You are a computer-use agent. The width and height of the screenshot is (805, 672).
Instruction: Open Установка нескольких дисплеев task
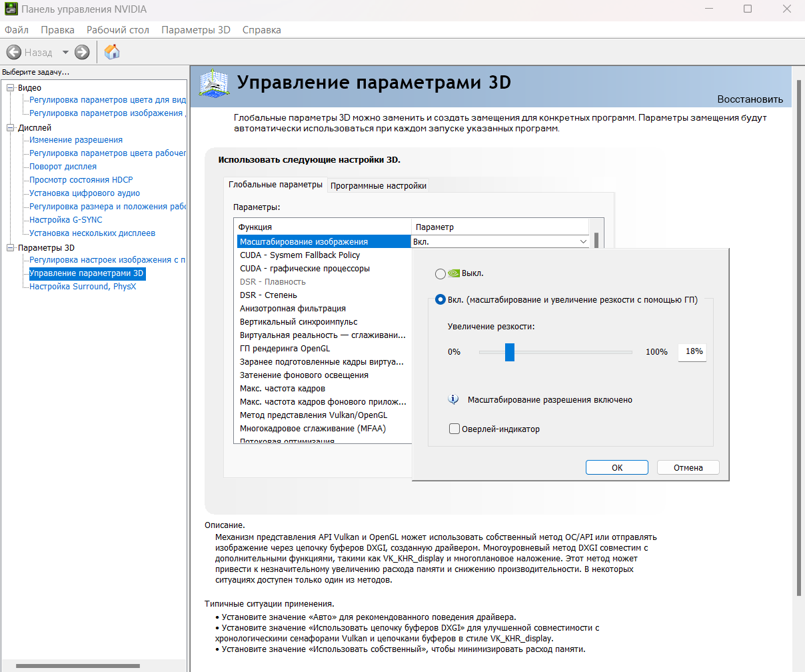[92, 233]
